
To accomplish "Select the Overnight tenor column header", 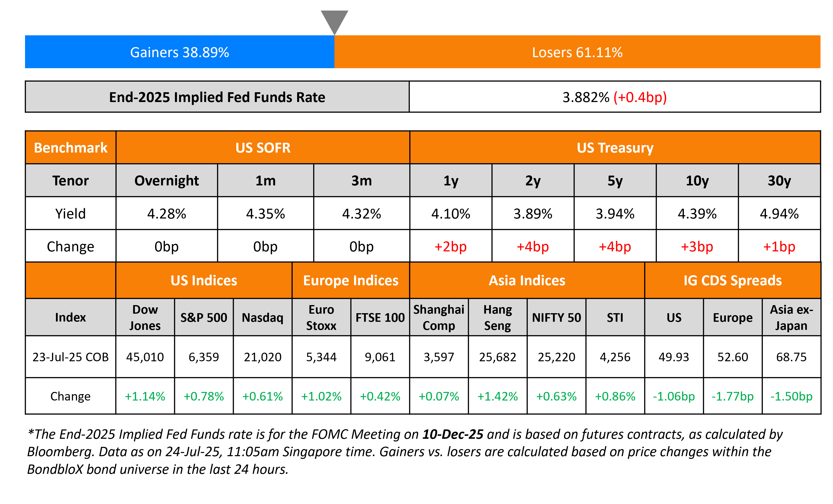I will click(x=167, y=181).
